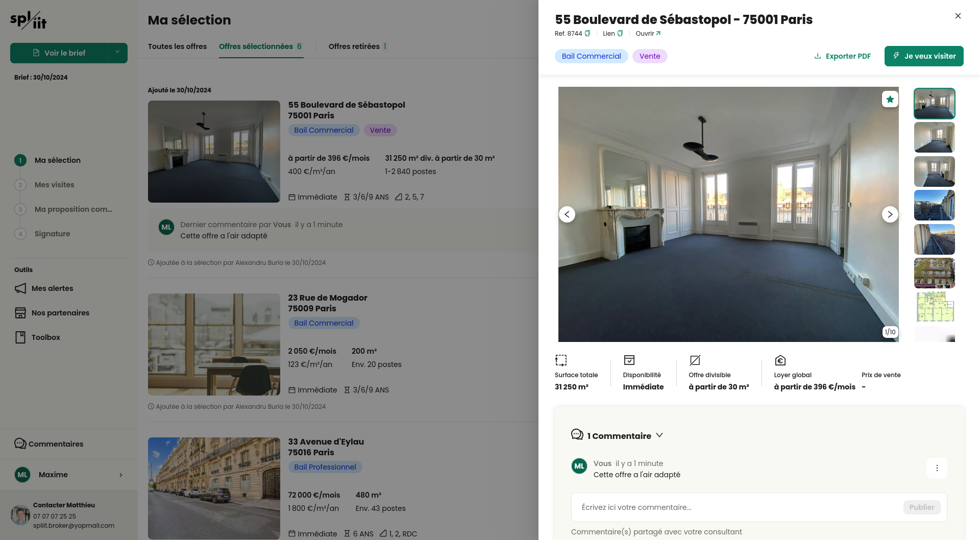The image size is (980, 540).
Task: Click the ML avatar next to Maxime
Action: (x=22, y=475)
